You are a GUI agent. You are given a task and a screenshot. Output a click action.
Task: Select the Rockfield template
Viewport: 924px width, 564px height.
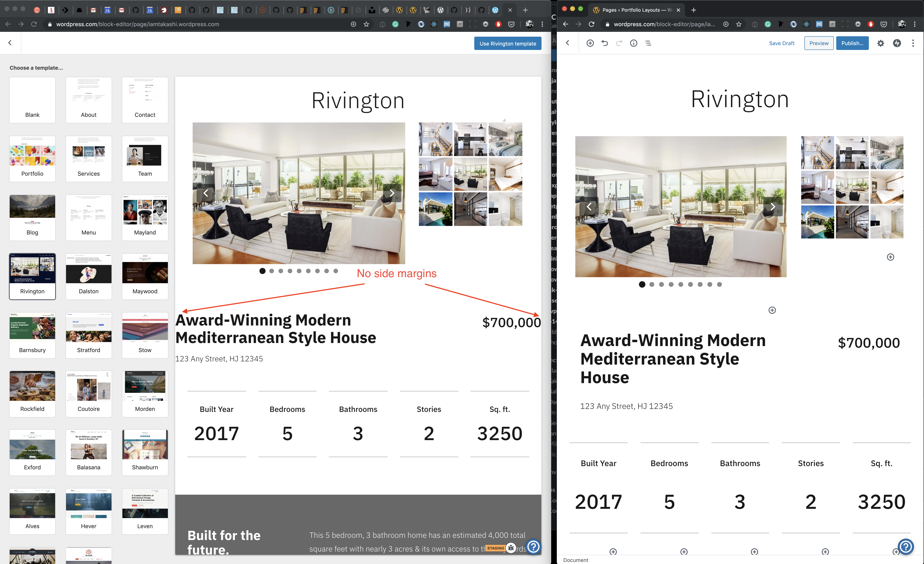(32, 394)
